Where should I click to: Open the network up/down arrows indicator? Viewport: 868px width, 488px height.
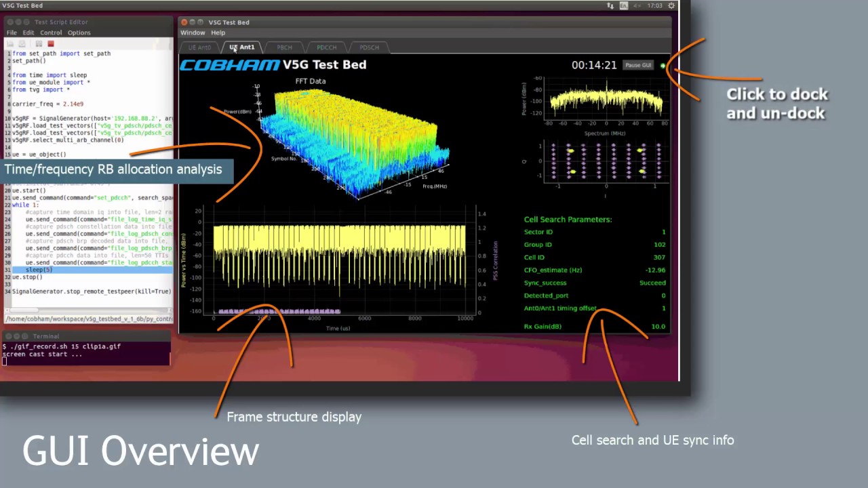click(x=610, y=5)
